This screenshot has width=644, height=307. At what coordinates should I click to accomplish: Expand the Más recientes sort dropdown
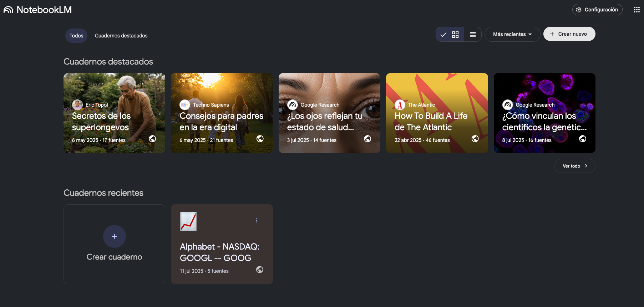click(x=512, y=34)
